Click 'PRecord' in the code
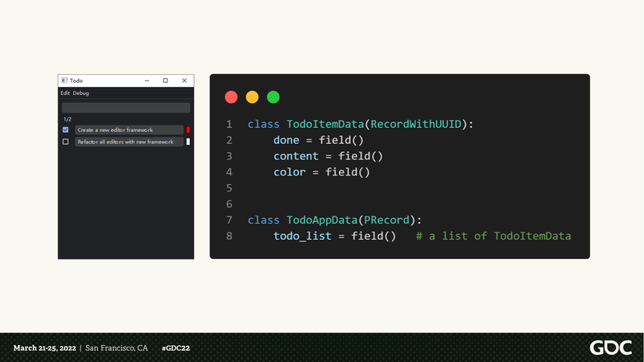This screenshot has height=362, width=644. pos(386,220)
